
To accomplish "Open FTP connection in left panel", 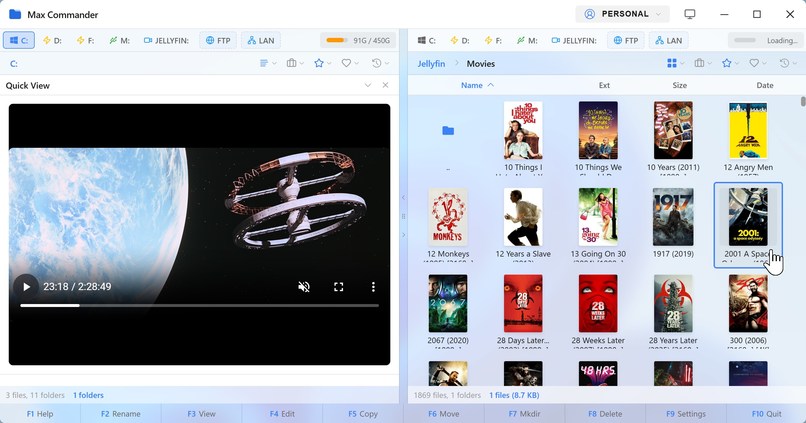I will click(x=218, y=40).
